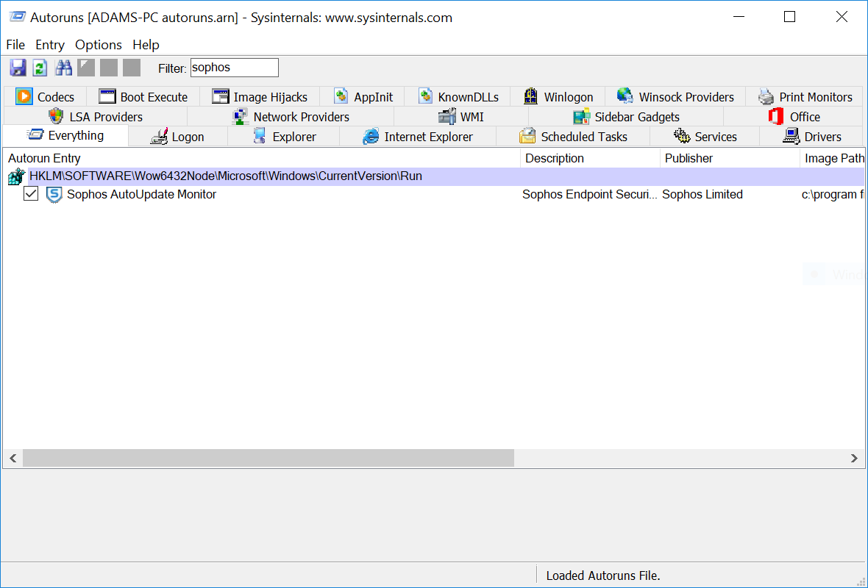Maximize the Autoruns window
Viewport: 868px width, 588px height.
click(790, 17)
